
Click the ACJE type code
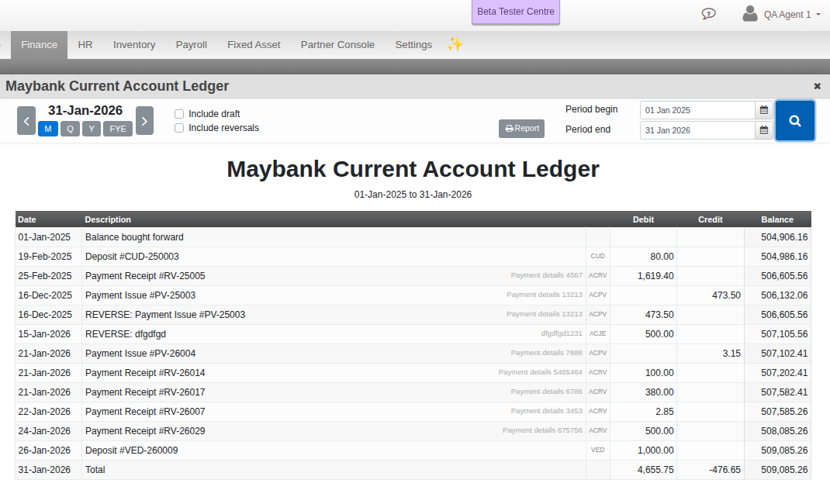coord(597,333)
